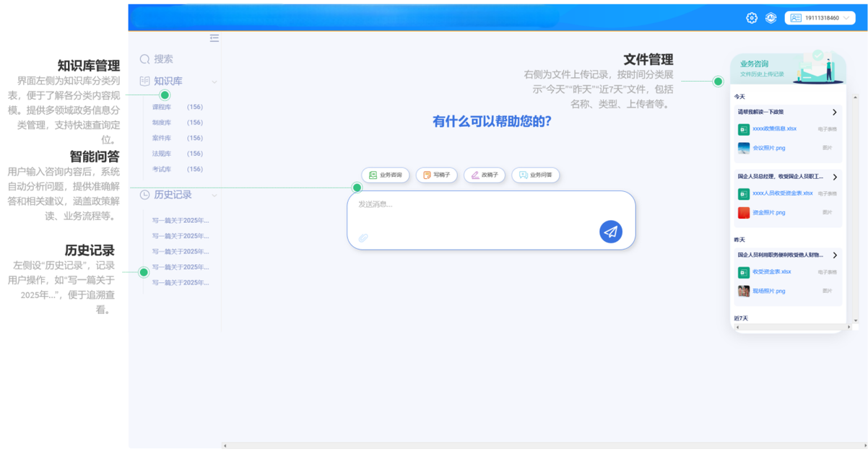868x451 pixels.
Task: Collapse the left sidebar with the menu-fold icon
Action: coord(214,38)
